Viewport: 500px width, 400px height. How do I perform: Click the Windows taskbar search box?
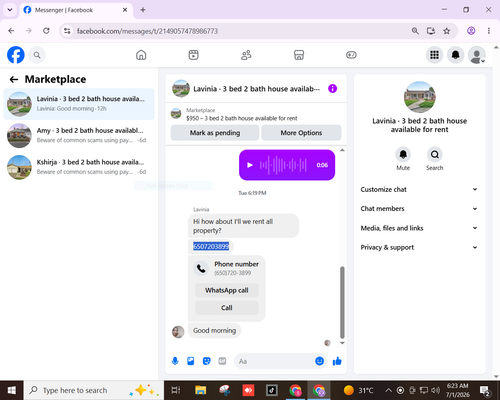94,390
